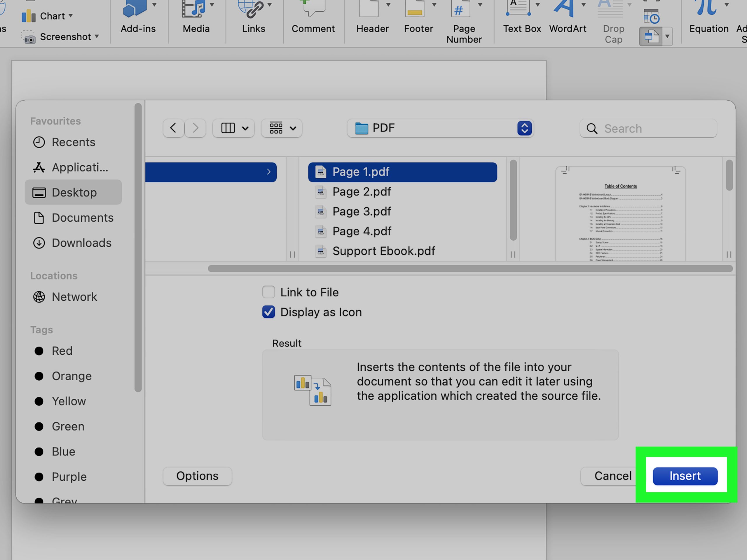This screenshot has width=747, height=560.
Task: Filter by the Blue tag
Action: click(x=73, y=452)
